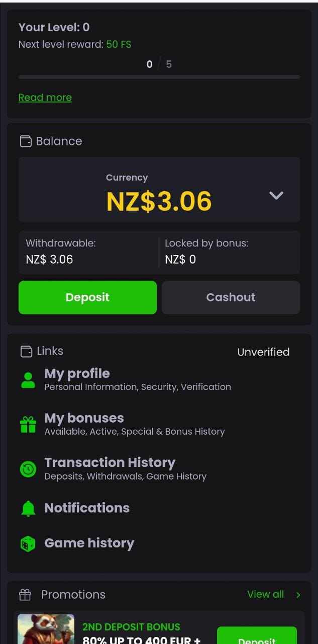
Task: Open the NZ$3.06 currency selector
Action: pyautogui.click(x=159, y=201)
